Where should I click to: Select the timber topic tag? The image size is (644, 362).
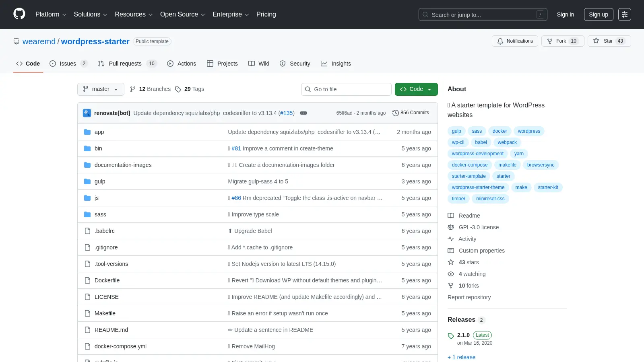tap(458, 199)
